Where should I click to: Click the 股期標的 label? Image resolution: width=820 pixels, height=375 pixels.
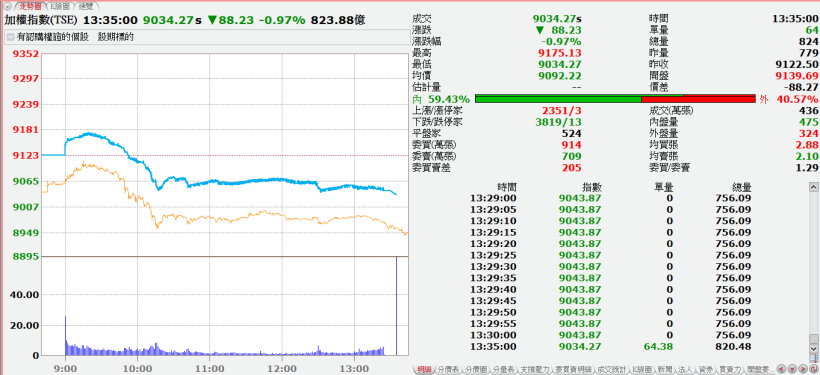point(116,37)
